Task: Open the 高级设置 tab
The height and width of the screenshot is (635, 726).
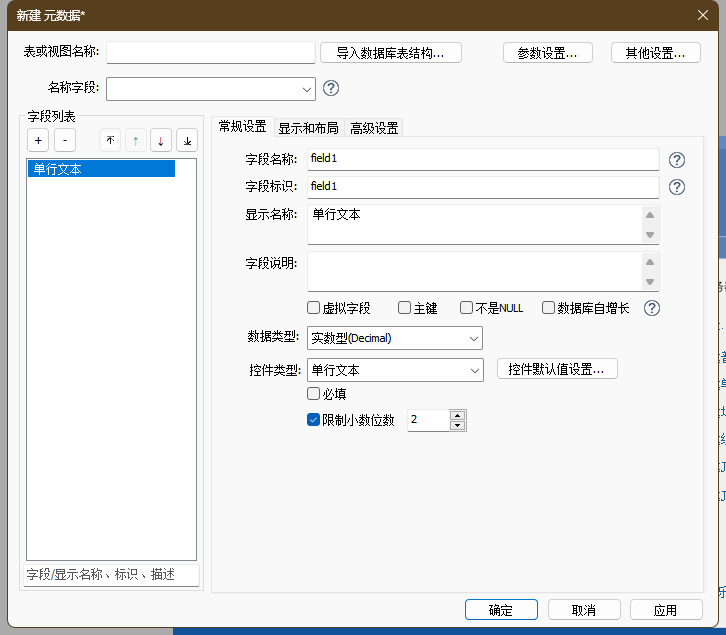Action: (374, 128)
